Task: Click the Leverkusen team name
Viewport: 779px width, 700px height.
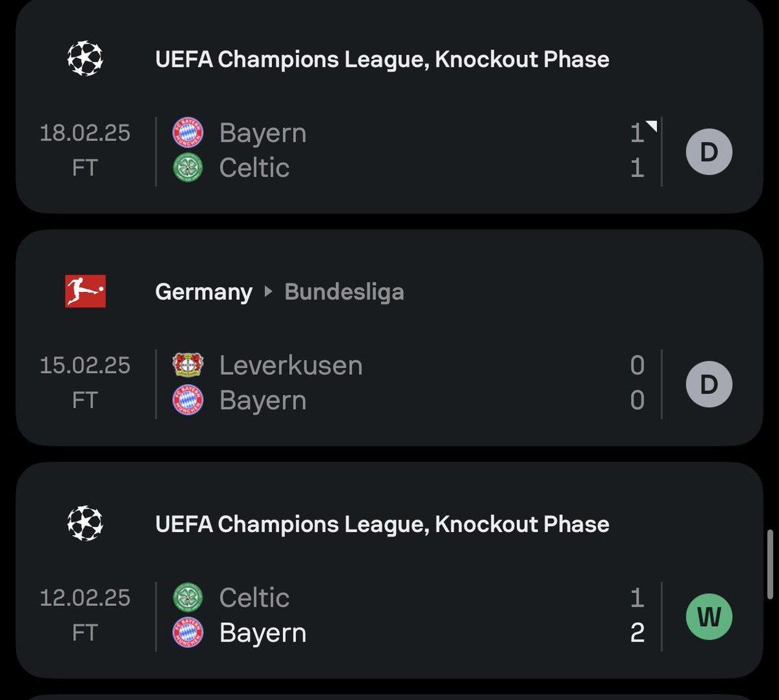Action: tap(291, 365)
